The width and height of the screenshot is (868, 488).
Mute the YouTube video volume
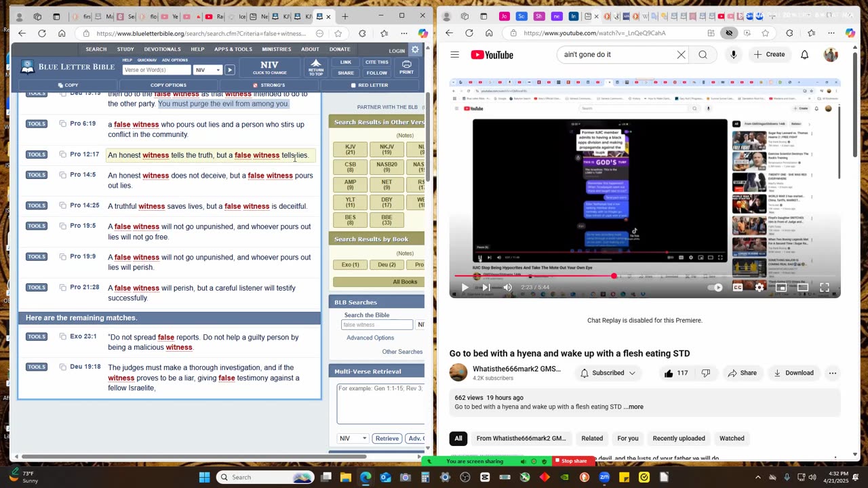tap(507, 287)
